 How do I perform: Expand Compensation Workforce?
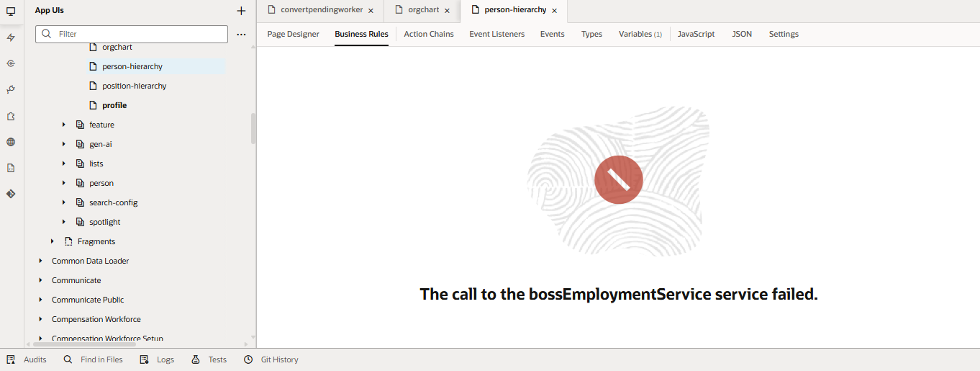(x=40, y=319)
